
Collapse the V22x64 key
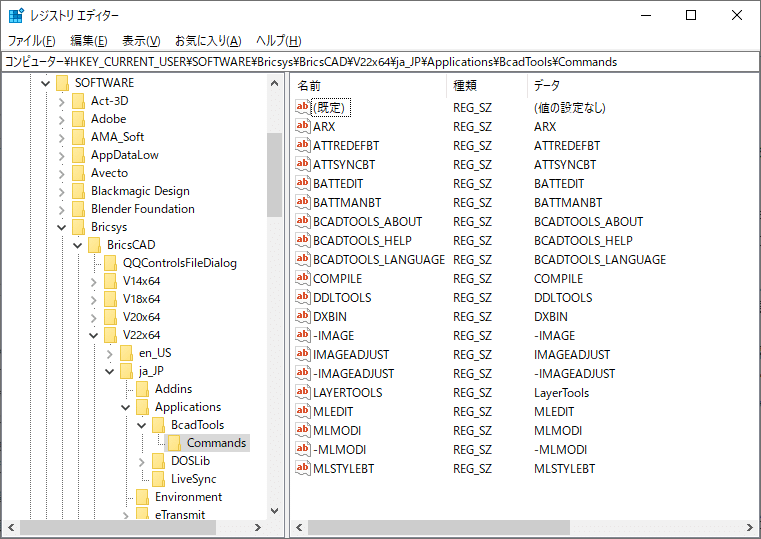click(x=94, y=335)
